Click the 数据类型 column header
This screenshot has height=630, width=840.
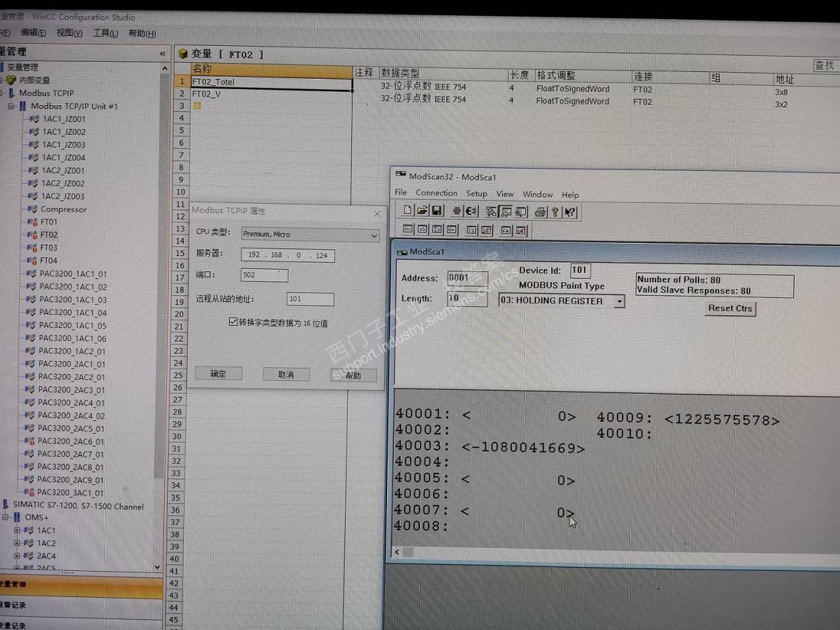(x=444, y=73)
